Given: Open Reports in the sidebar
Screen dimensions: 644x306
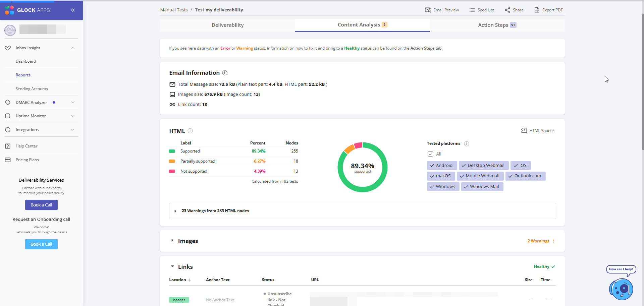Looking at the screenshot, I should click(23, 75).
